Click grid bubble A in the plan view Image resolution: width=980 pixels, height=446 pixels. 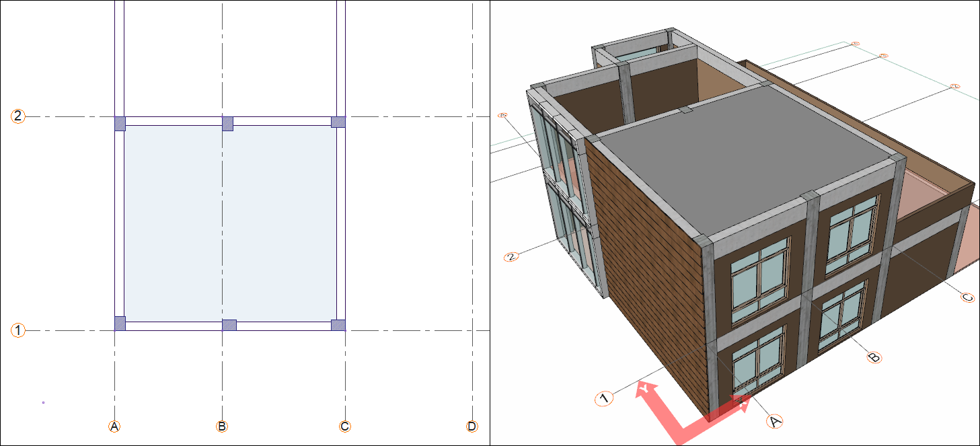114,426
